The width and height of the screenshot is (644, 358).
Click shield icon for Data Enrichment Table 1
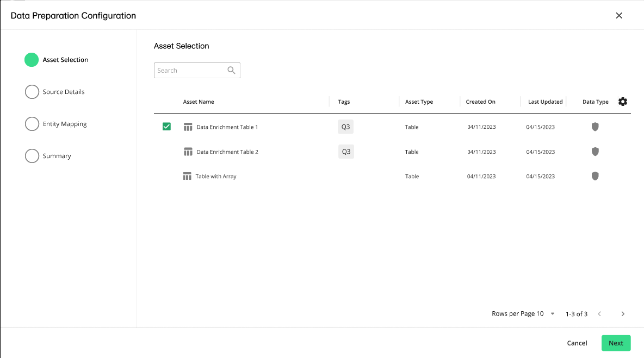click(595, 127)
